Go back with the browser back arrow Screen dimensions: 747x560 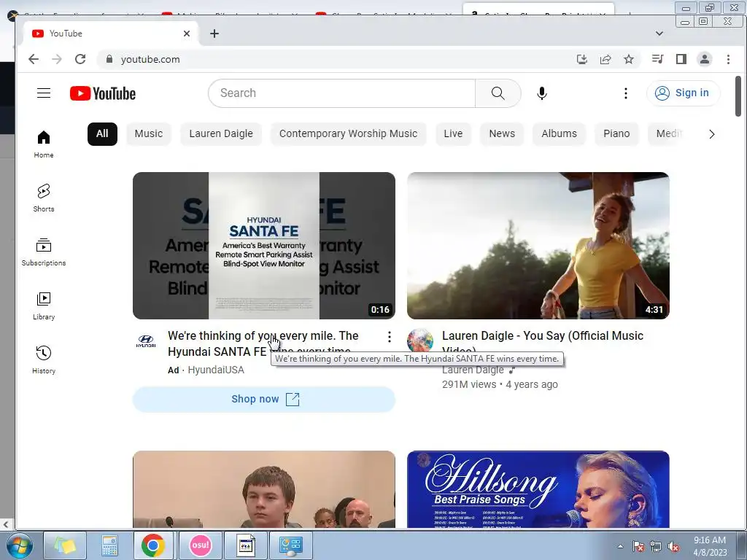(x=34, y=59)
